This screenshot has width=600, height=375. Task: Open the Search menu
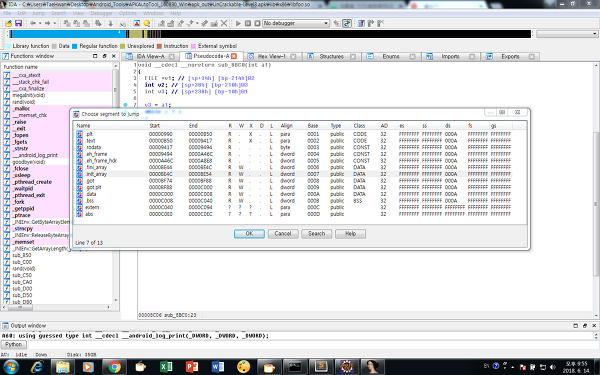point(59,13)
